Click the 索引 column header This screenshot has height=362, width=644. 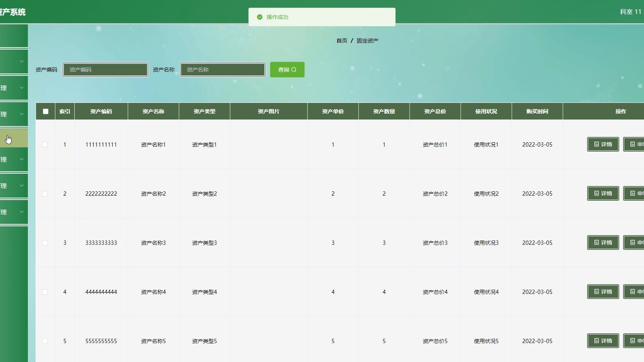pyautogui.click(x=65, y=111)
